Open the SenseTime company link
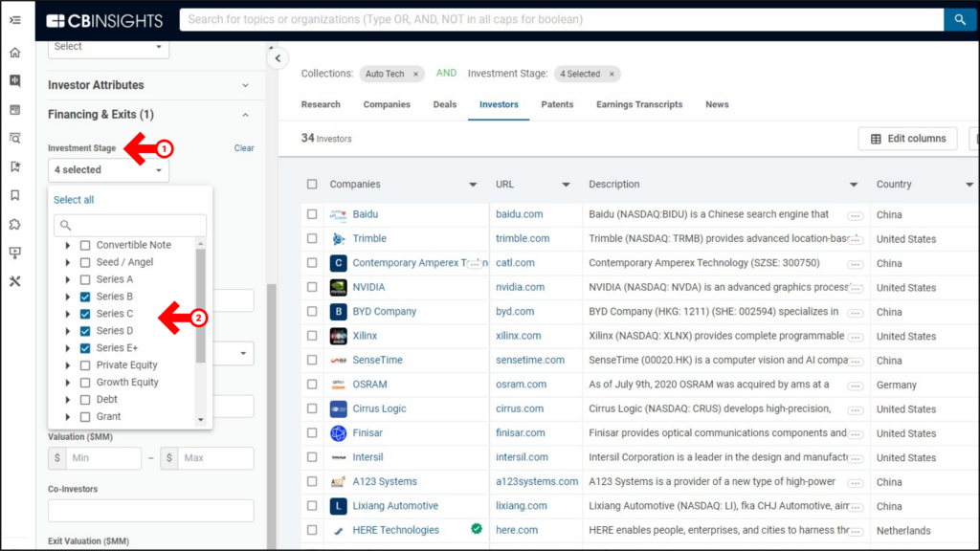The width and height of the screenshot is (980, 551). click(377, 360)
